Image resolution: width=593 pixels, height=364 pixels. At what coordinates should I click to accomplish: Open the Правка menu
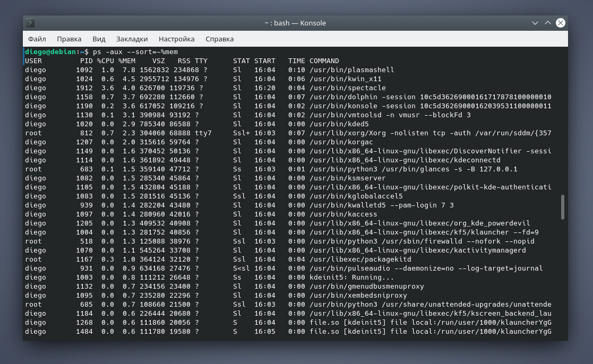69,39
